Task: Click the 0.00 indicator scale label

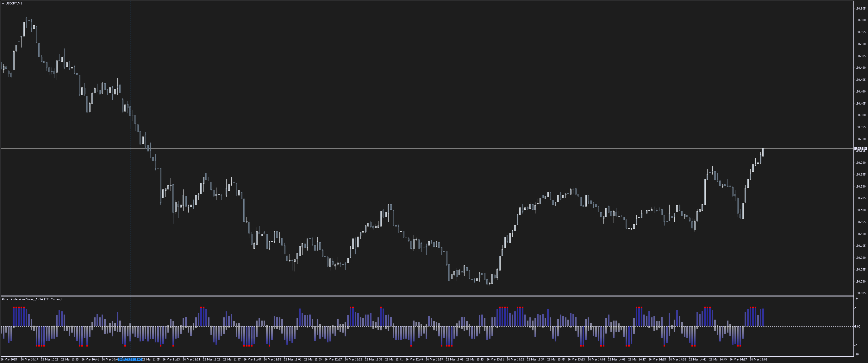Action: (858, 326)
